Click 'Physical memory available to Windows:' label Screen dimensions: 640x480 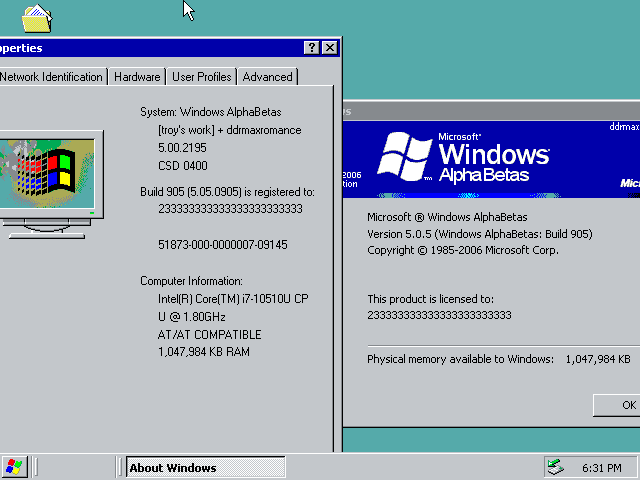pos(460,359)
